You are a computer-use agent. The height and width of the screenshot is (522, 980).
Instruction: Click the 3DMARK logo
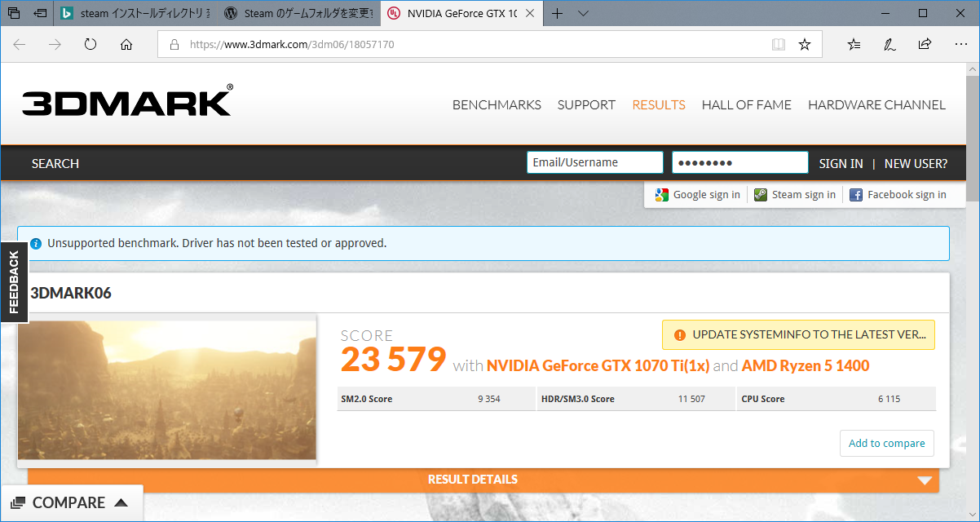pos(127,101)
